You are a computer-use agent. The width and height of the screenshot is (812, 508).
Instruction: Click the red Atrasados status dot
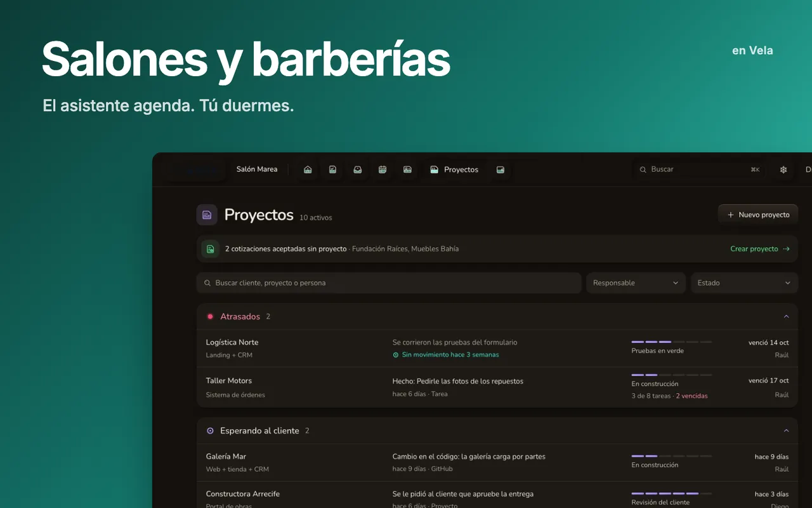click(210, 316)
